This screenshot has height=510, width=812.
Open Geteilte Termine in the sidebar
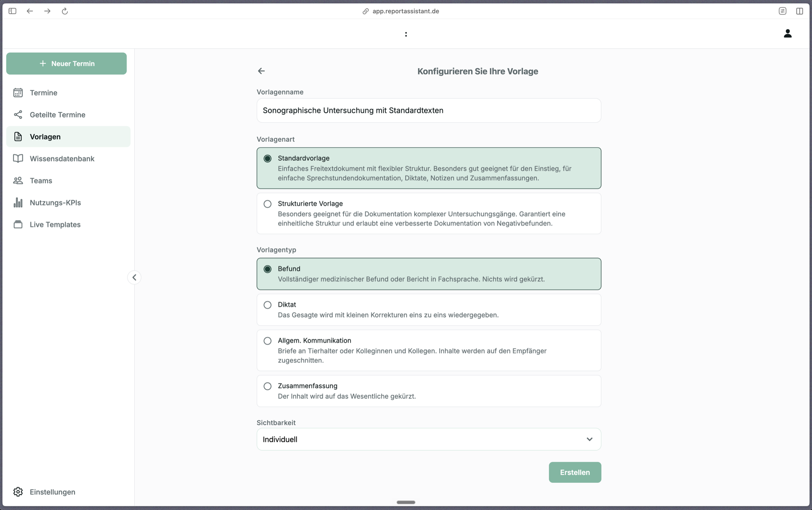coord(68,115)
